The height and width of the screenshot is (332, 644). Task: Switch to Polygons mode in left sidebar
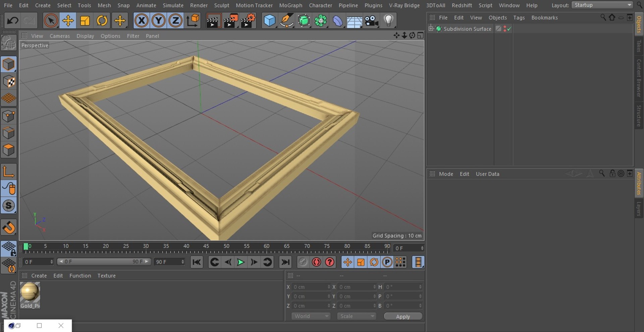pos(9,150)
